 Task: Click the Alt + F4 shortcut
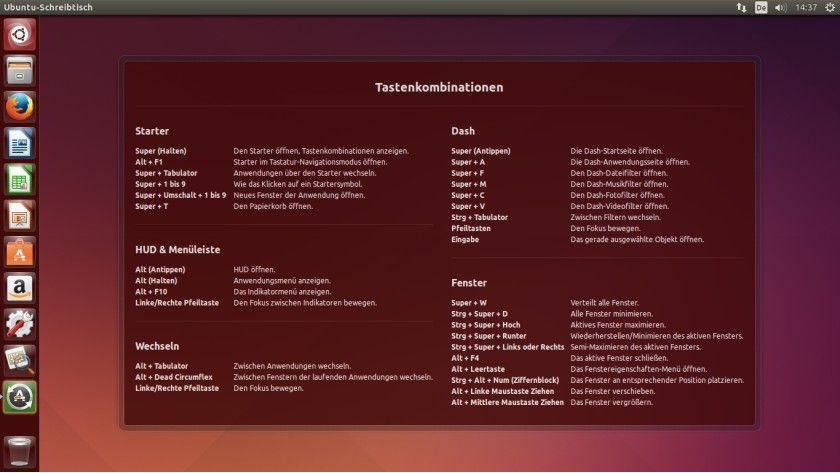tap(465, 358)
